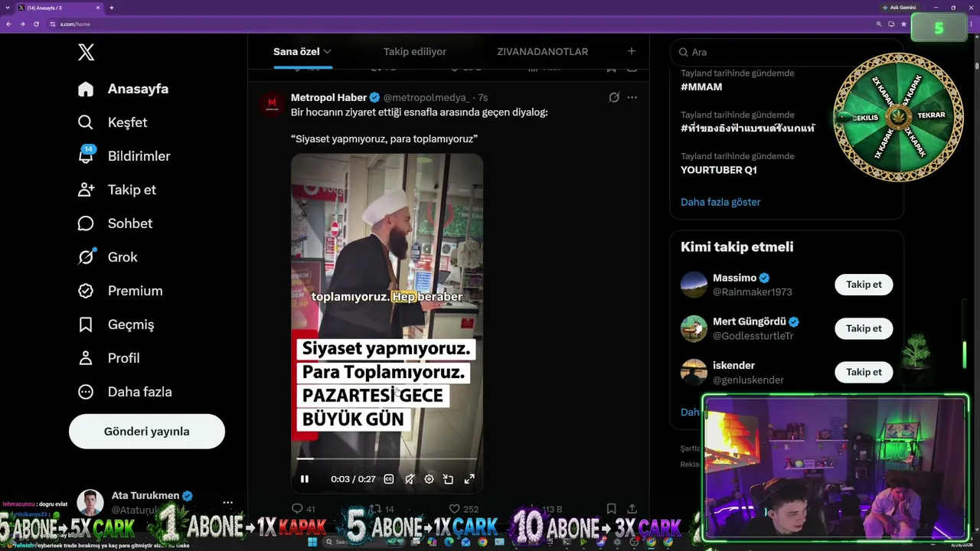The width and height of the screenshot is (980, 551).
Task: Toggle video closed captions
Action: pyautogui.click(x=389, y=479)
